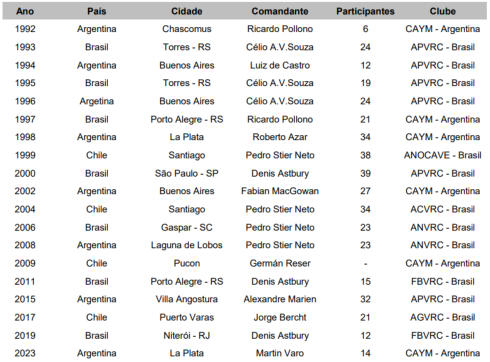Select the Laguna de Lobos cell
The width and height of the screenshot is (490, 362).
(x=187, y=245)
